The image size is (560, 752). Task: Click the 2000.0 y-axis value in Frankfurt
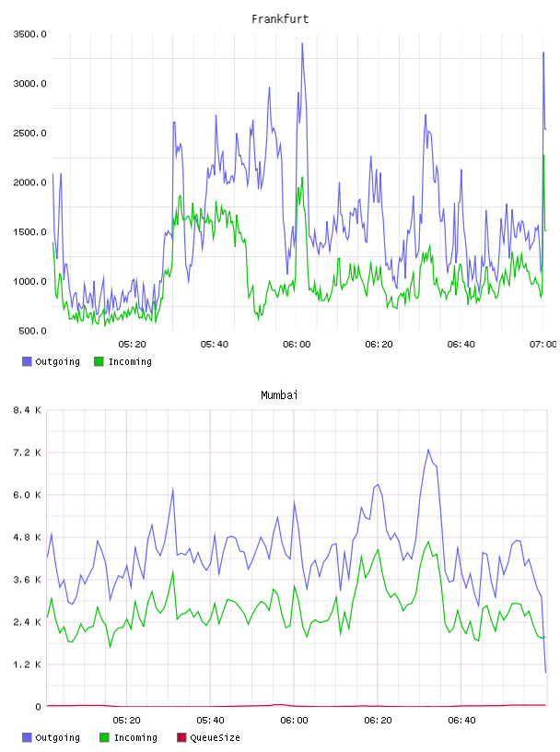pos(29,182)
